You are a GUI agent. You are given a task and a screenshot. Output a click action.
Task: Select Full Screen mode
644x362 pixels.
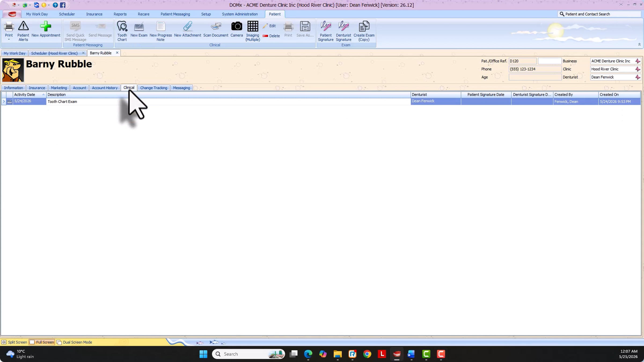pyautogui.click(x=42, y=342)
